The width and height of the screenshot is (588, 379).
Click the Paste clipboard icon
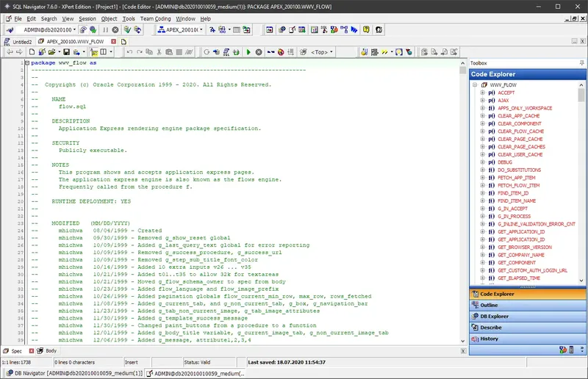tap(169, 52)
